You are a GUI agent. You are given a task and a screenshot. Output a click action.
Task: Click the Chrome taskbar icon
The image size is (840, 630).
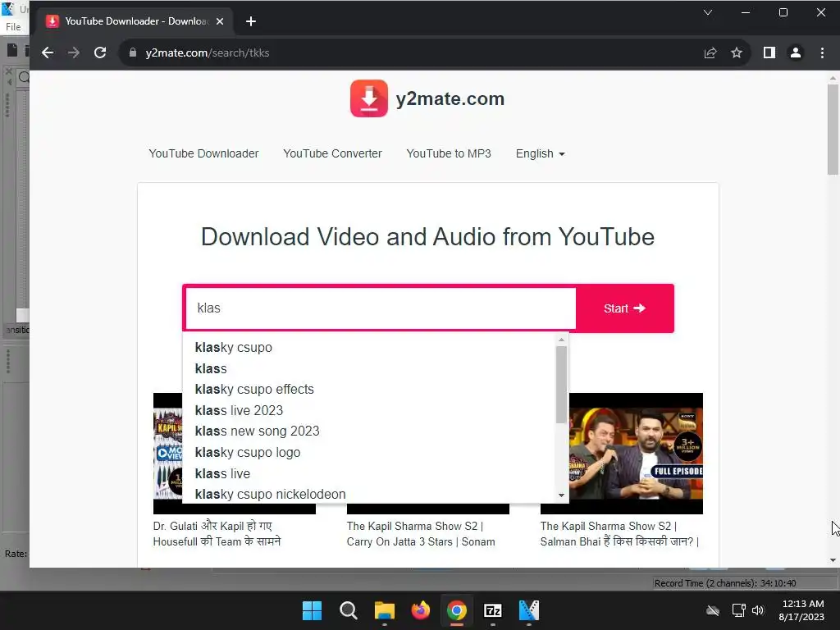(456, 610)
